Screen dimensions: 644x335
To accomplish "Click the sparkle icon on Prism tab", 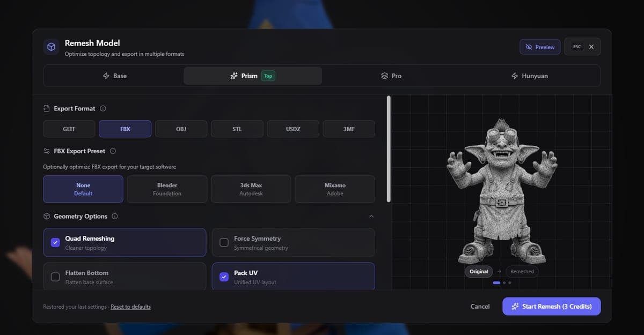I will [233, 76].
